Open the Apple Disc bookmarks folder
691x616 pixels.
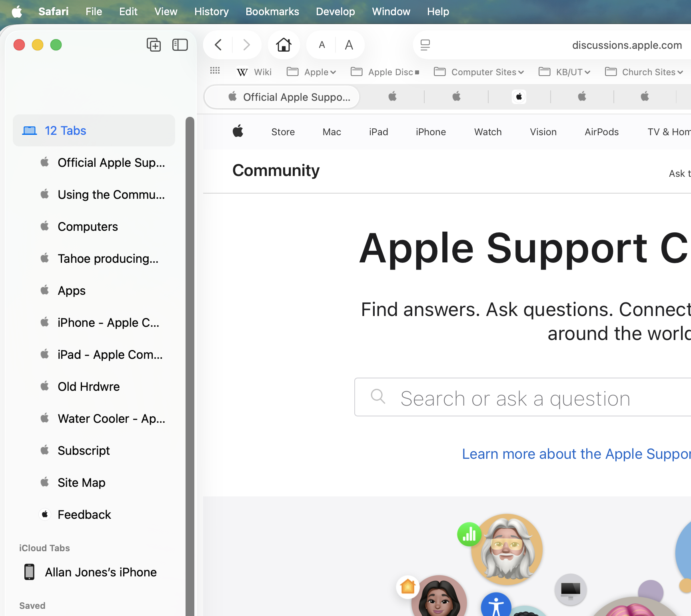tap(385, 72)
